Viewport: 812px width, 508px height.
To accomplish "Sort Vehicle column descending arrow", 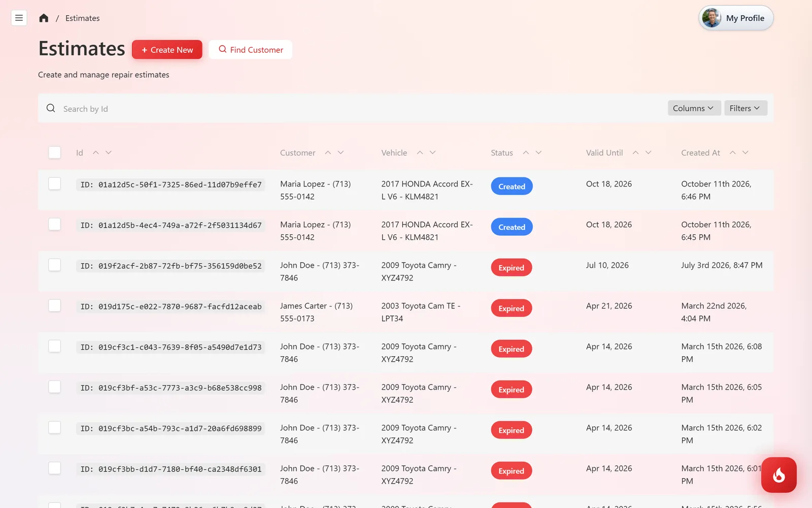I will click(432, 152).
